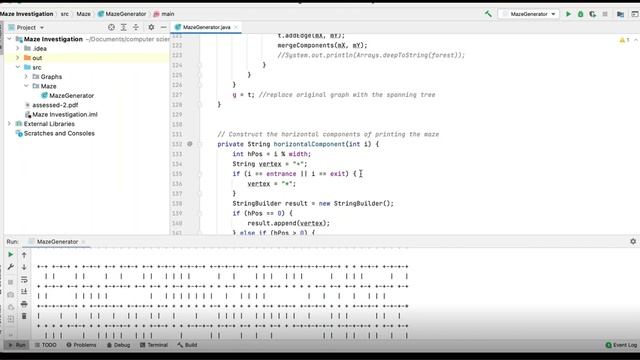640x360 pixels.
Task: Select Maze Investigation.iml file
Action: [x=65, y=114]
